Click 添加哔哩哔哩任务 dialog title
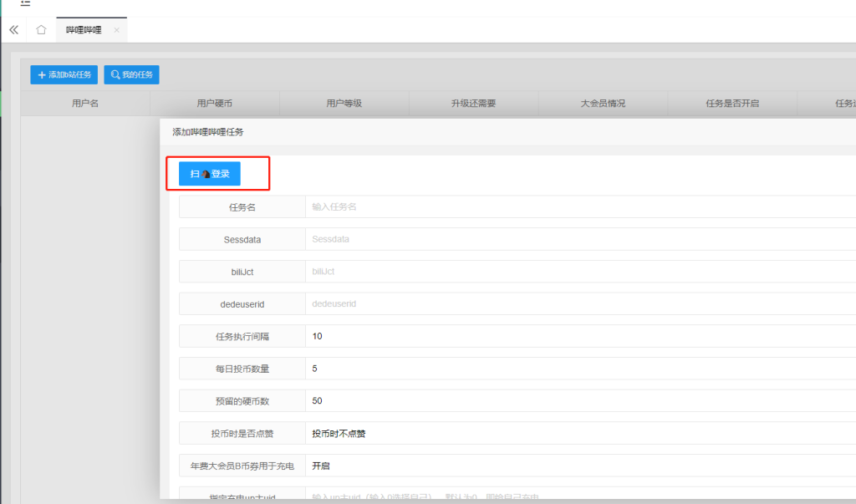 coord(208,132)
